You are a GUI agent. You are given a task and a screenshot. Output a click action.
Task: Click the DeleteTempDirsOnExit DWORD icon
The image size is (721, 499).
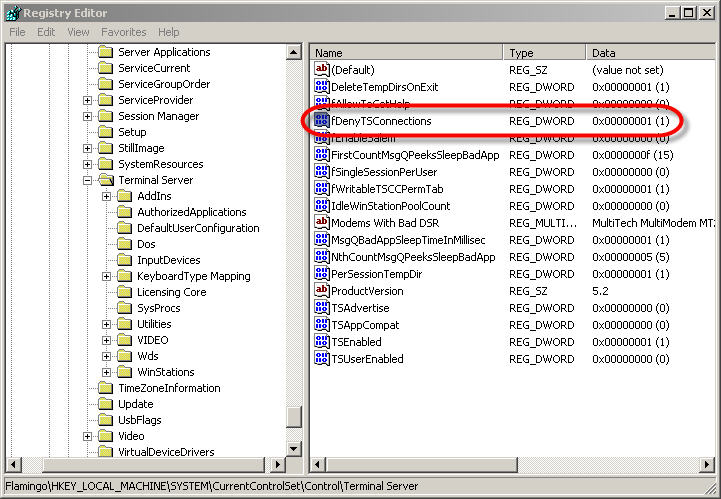pyautogui.click(x=321, y=86)
